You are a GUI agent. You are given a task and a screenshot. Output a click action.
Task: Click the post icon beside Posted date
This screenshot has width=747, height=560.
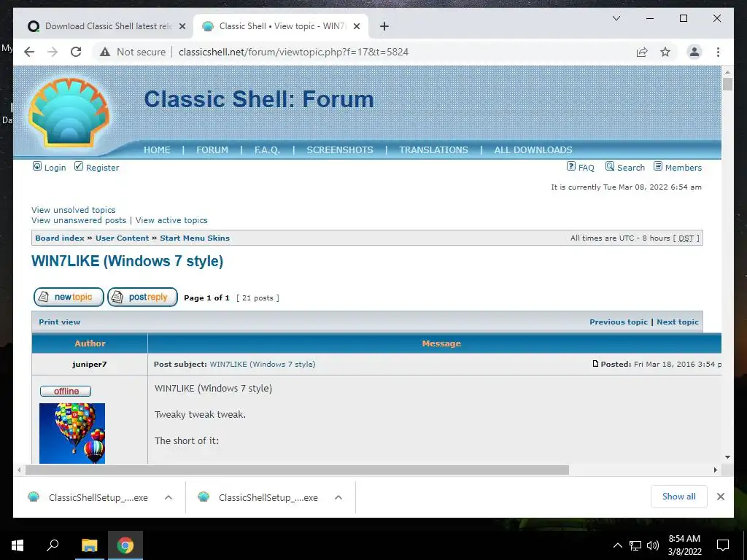point(595,364)
